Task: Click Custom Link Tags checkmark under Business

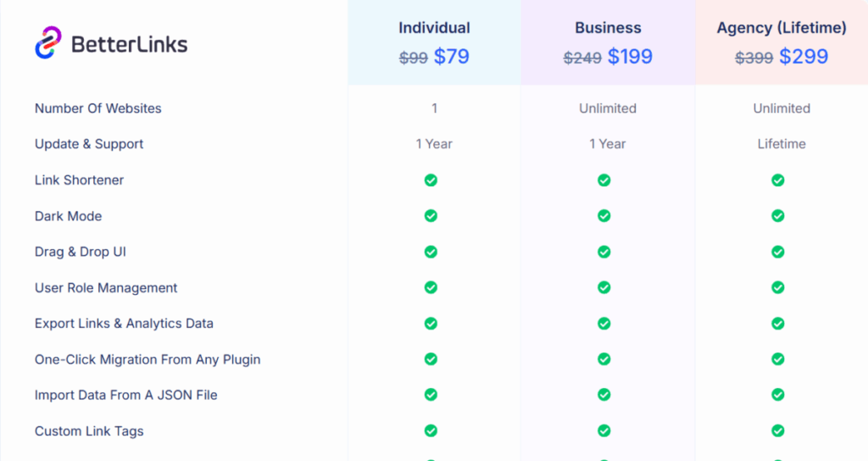Action: 604,431
